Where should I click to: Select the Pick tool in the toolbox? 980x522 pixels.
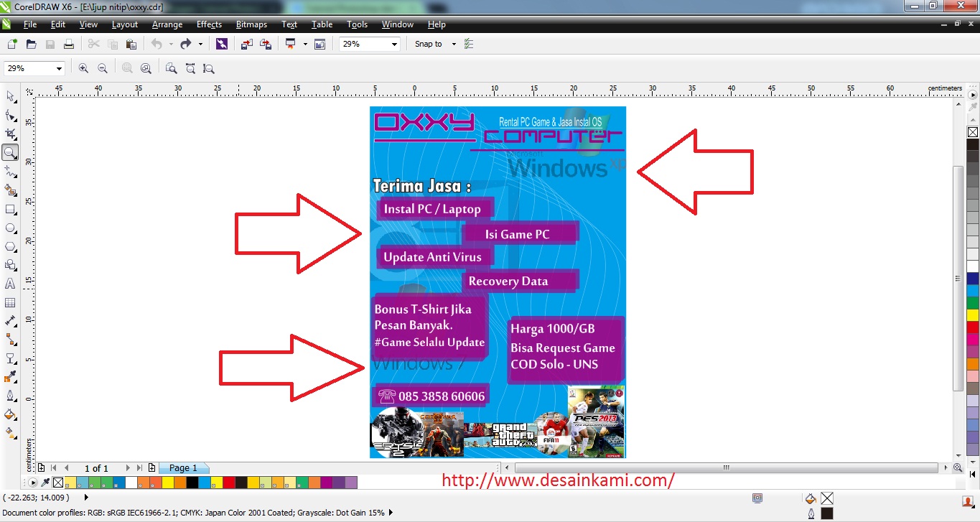(10, 96)
